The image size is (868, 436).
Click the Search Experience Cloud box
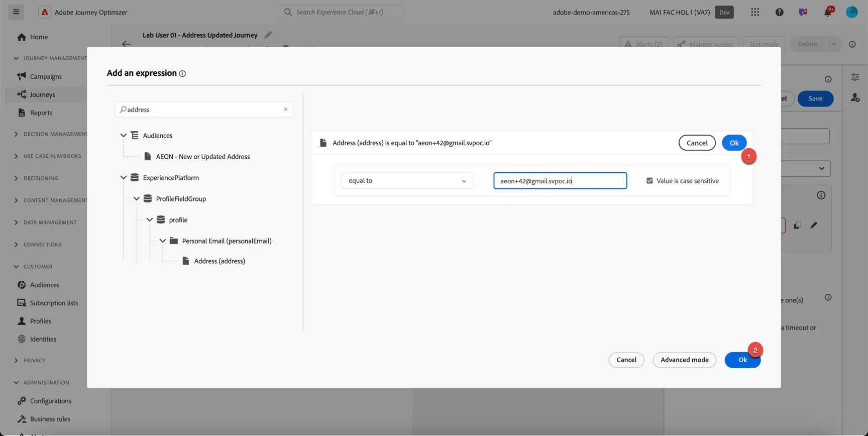[x=341, y=12]
